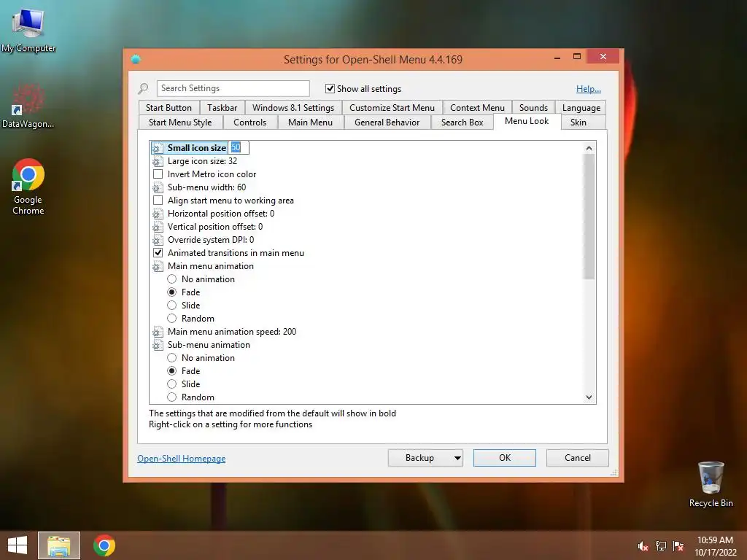Viewport: 747px width, 560px height.
Task: Click the gear icon beside Main menu animation
Action: (158, 266)
